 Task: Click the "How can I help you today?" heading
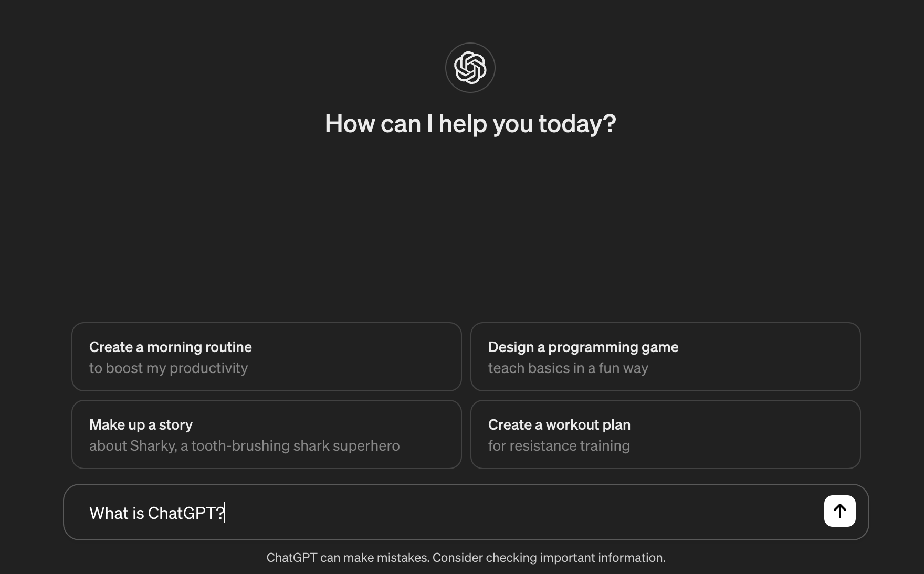coord(470,124)
